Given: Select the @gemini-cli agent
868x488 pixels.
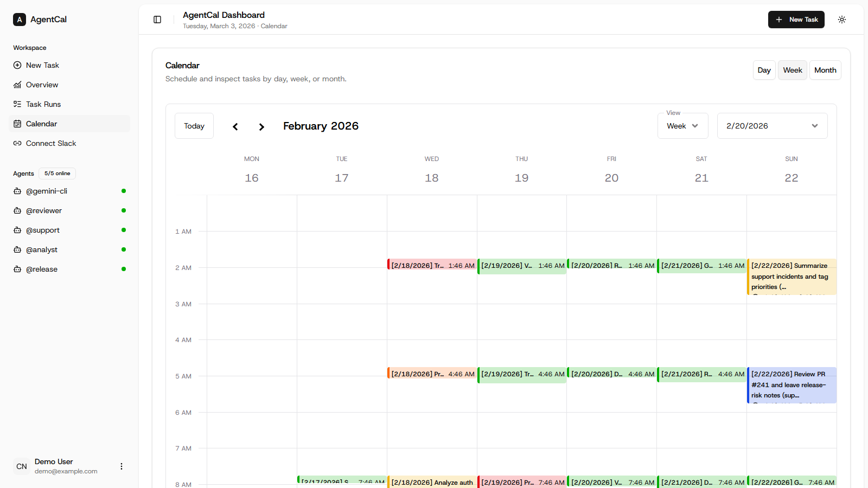Looking at the screenshot, I should 69,191.
